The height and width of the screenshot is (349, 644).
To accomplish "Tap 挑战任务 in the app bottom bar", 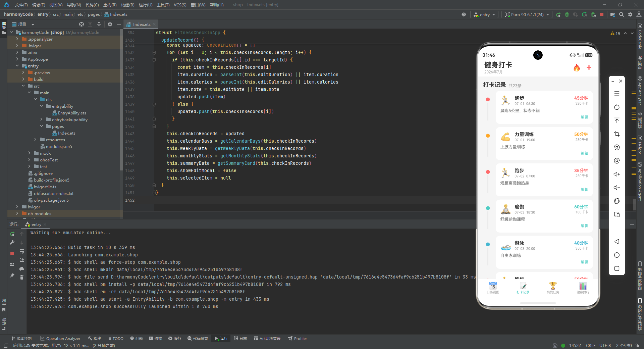I will [553, 288].
